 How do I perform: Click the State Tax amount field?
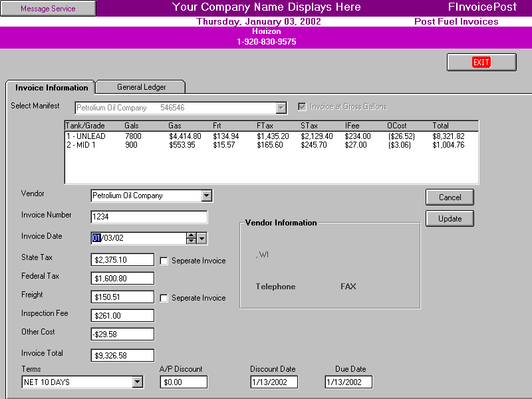point(122,260)
